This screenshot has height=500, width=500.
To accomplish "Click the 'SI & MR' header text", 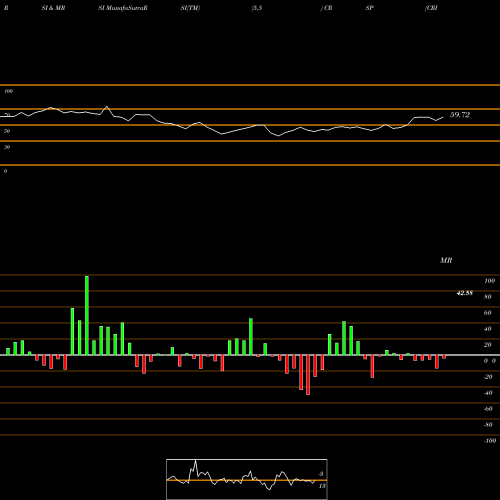I will pos(53,8).
